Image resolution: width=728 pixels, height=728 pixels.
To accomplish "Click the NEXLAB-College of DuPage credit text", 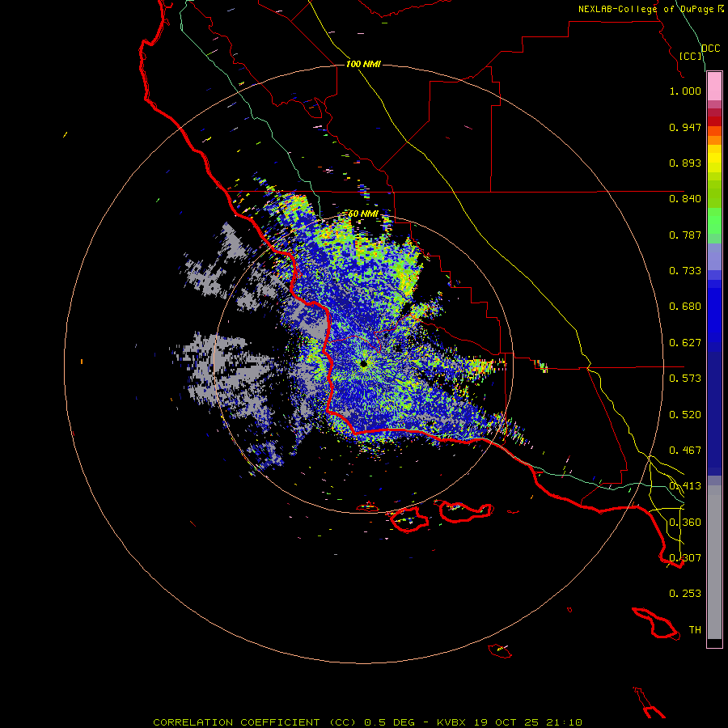I will tap(648, 9).
